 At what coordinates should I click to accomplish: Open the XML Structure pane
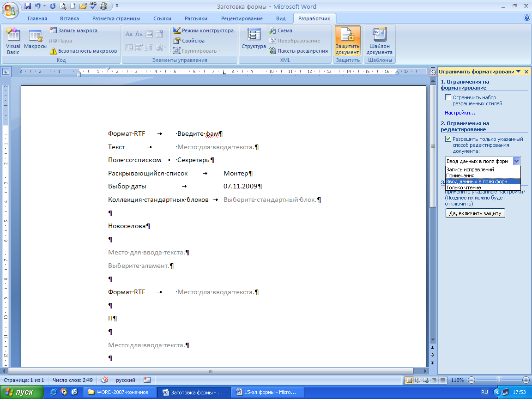[x=254, y=41]
